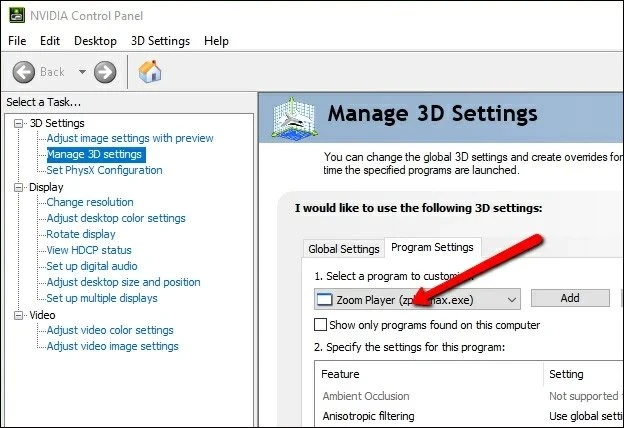Open the 3D Settings menu
This screenshot has width=624, height=428.
[x=160, y=41]
